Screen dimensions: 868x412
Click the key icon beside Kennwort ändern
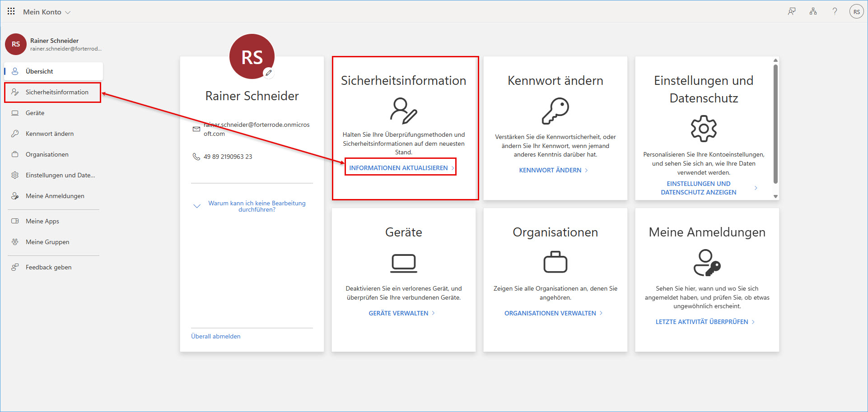pos(15,134)
